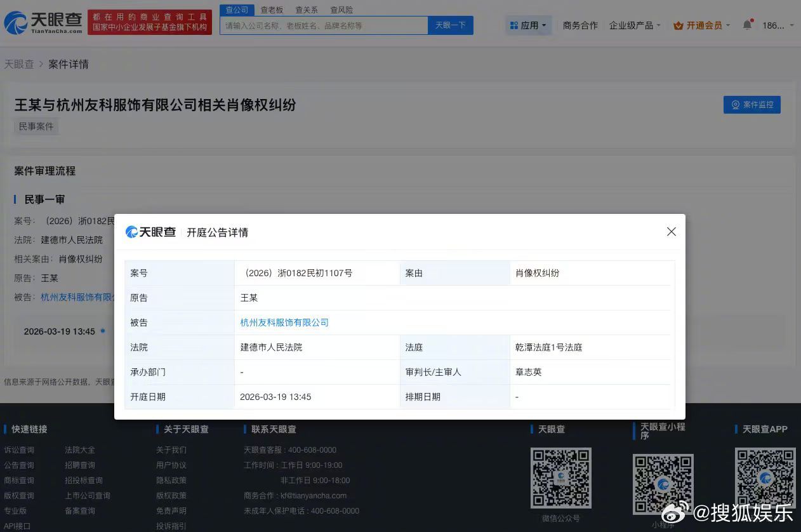Screen dimensions: 801x532
Task: Click the 天眼查APP QR code
Action: tap(765, 477)
